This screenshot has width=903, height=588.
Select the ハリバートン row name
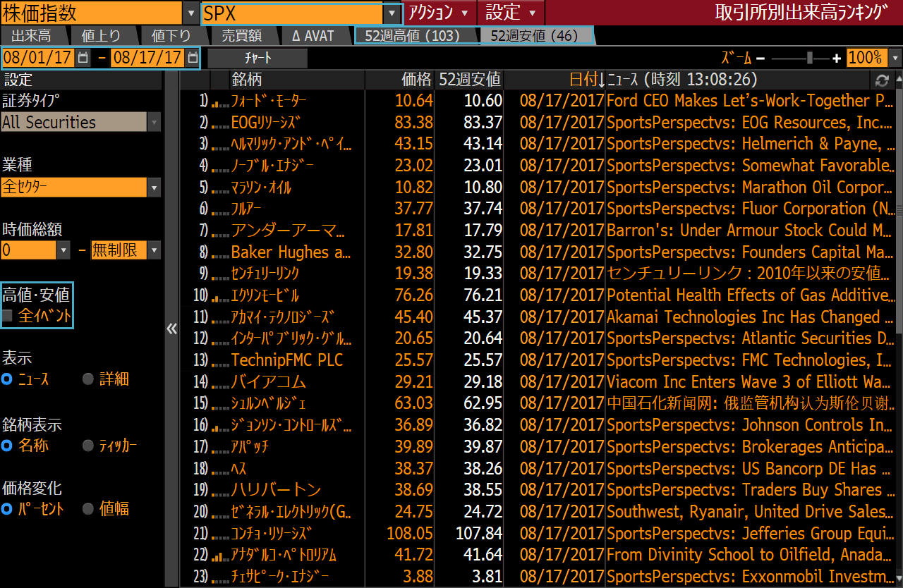276,490
